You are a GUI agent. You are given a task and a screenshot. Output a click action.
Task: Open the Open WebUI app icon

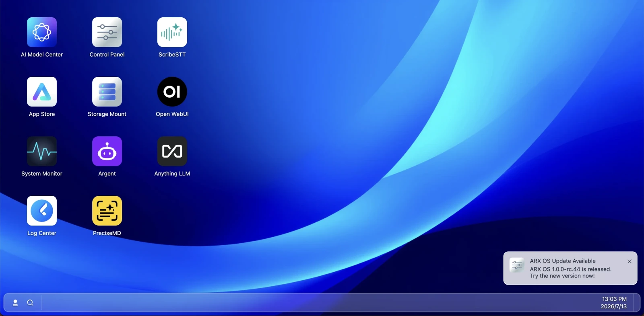(172, 92)
